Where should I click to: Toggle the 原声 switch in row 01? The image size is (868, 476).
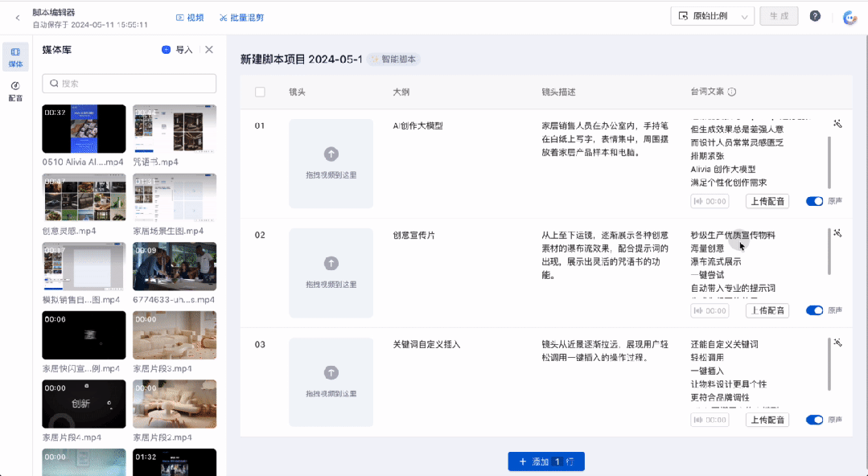click(x=814, y=201)
